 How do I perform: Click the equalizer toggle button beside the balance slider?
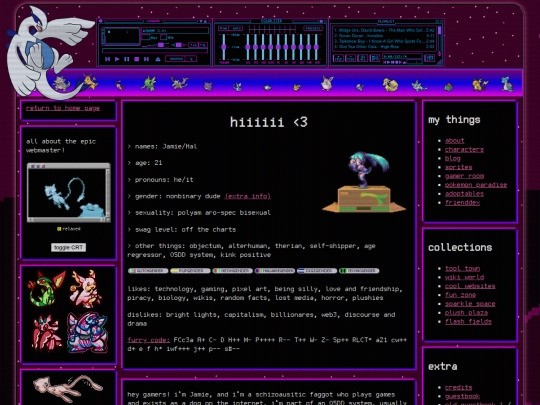193,45
